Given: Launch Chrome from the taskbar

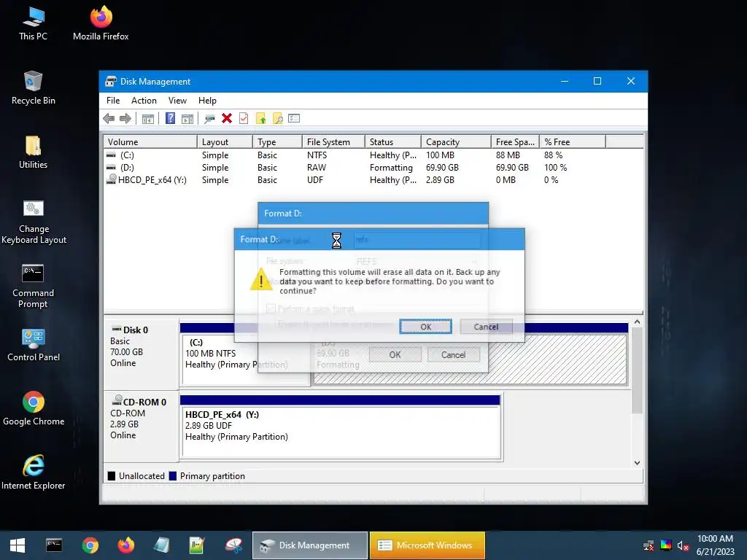Looking at the screenshot, I should pyautogui.click(x=90, y=545).
